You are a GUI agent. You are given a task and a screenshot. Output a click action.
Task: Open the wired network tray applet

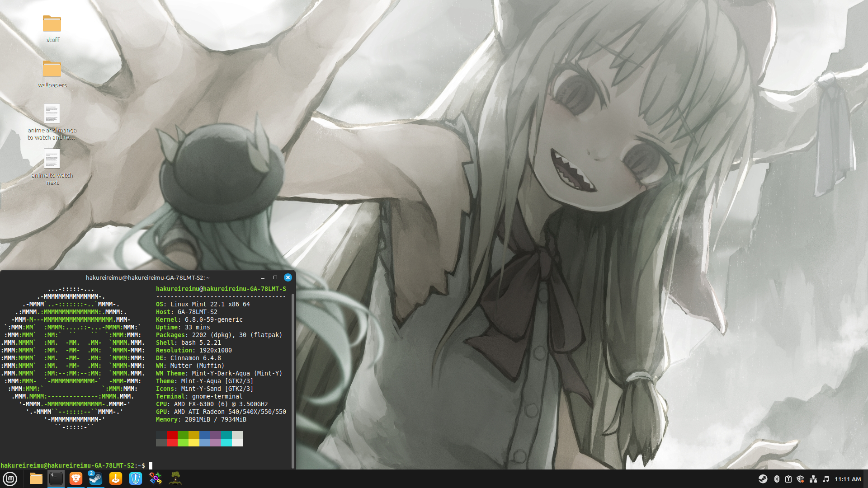coord(813,479)
